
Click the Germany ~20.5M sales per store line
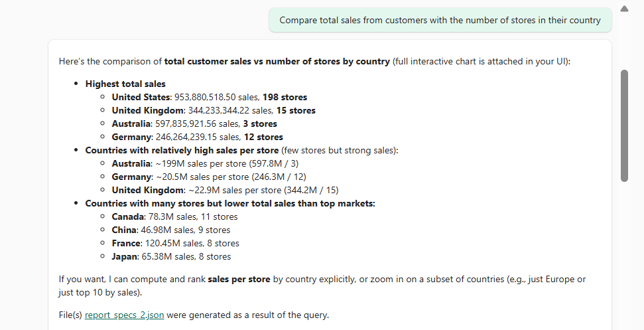[x=209, y=177]
